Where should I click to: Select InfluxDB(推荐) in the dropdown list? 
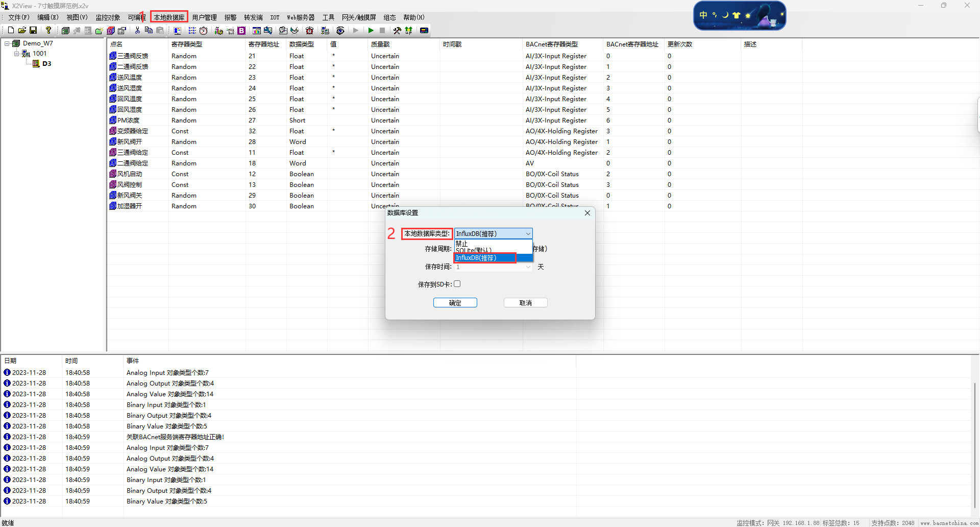[x=485, y=258]
